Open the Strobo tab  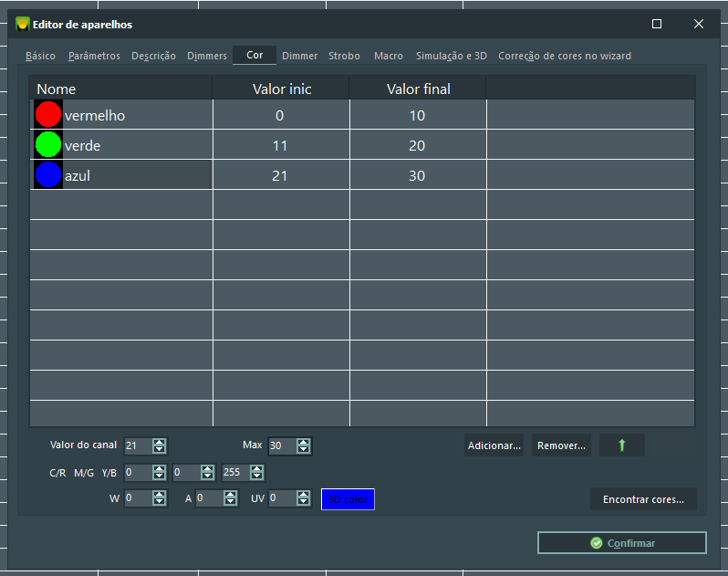coord(344,56)
